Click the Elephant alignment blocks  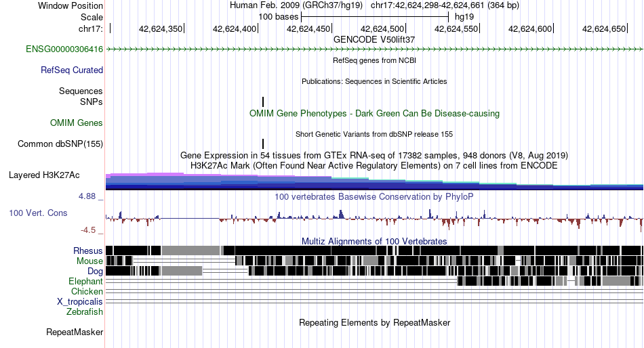click(550, 281)
